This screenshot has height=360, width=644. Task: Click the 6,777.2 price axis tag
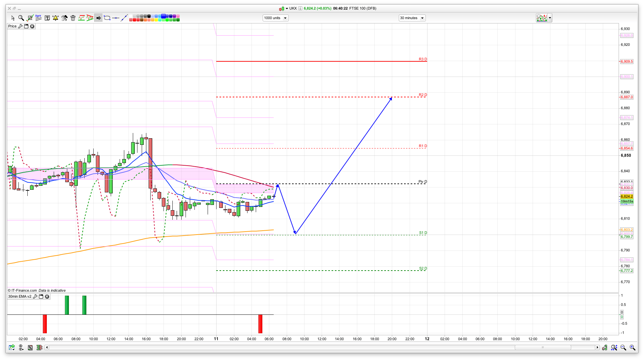tap(627, 271)
